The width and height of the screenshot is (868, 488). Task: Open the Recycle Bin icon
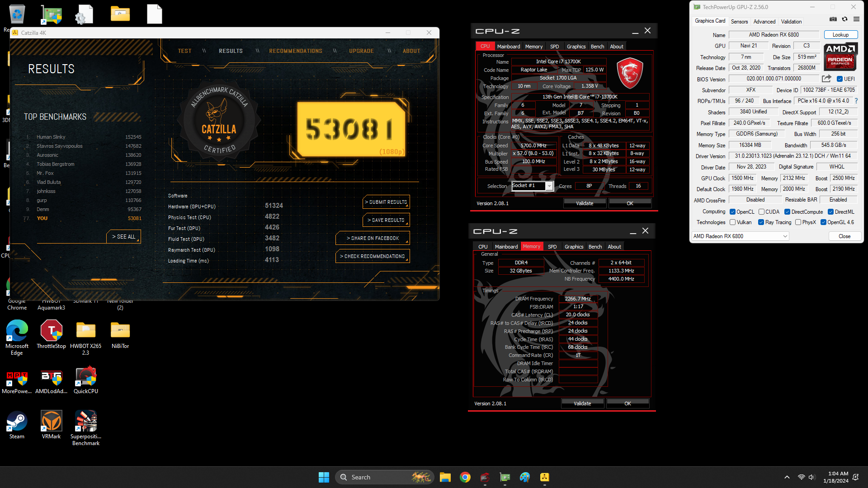click(17, 14)
